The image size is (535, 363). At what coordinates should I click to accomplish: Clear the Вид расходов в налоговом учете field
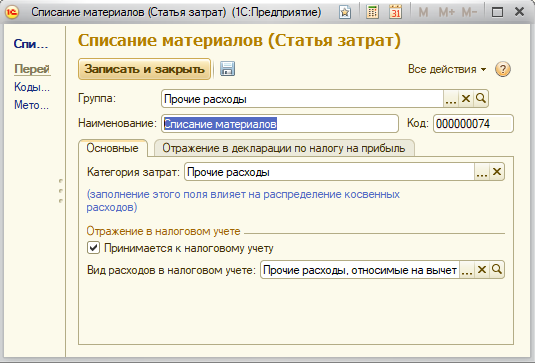tap(482, 270)
